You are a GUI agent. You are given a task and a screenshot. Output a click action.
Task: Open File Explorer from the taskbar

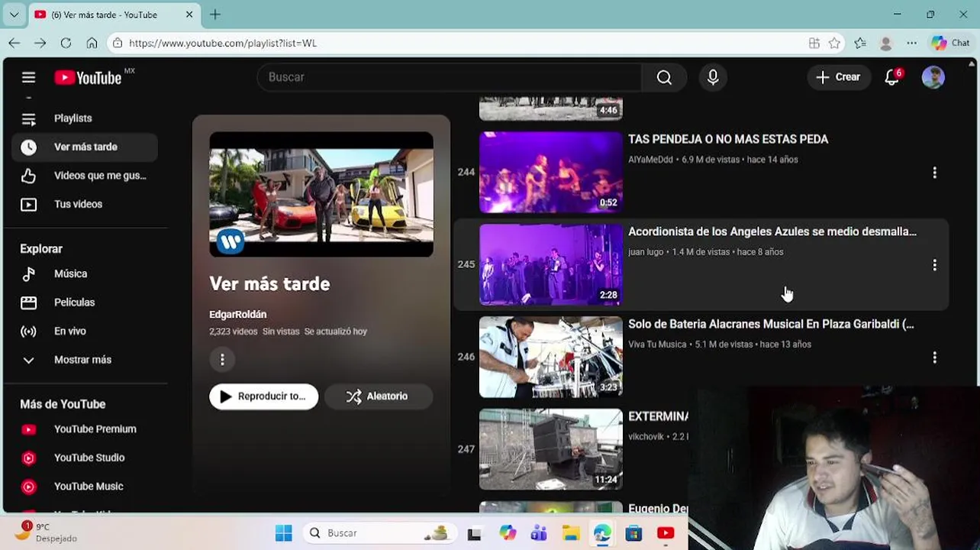point(570,533)
